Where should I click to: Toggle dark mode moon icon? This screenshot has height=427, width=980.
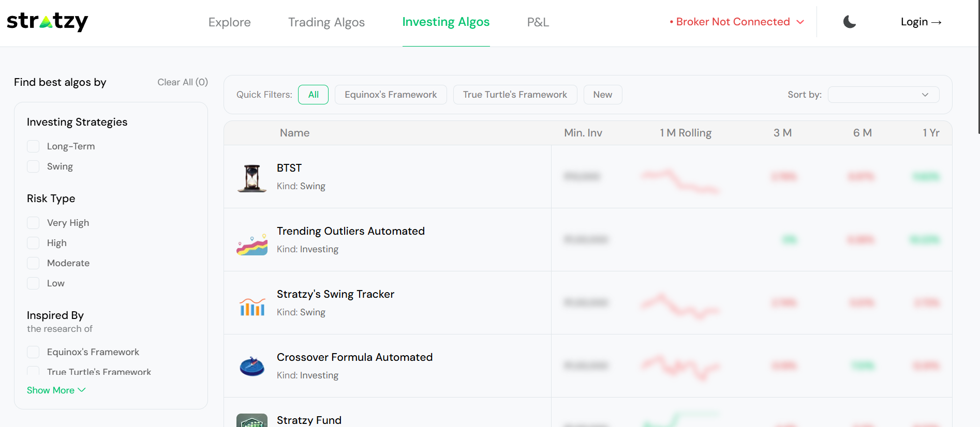[x=849, y=22]
